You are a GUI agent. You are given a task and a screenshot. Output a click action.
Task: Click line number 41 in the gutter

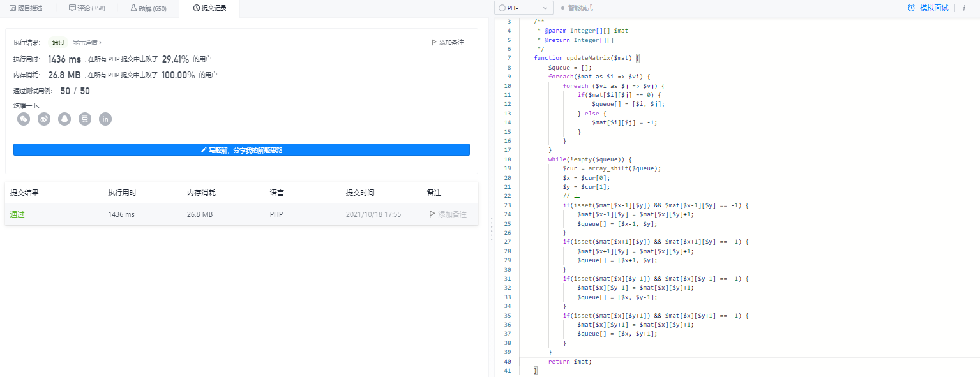(x=507, y=371)
